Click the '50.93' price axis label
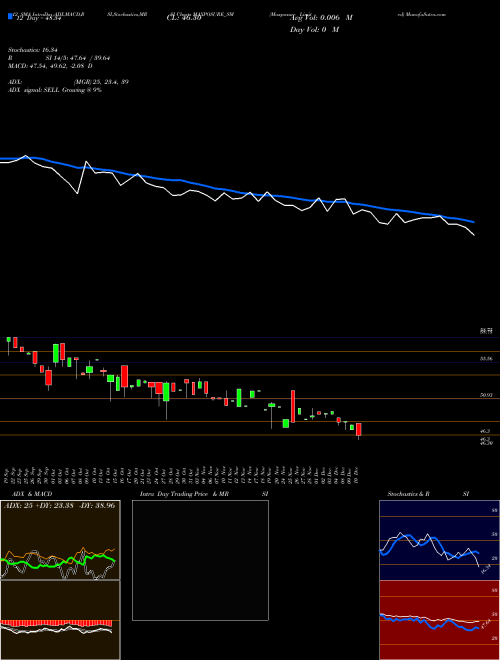 tap(486, 395)
